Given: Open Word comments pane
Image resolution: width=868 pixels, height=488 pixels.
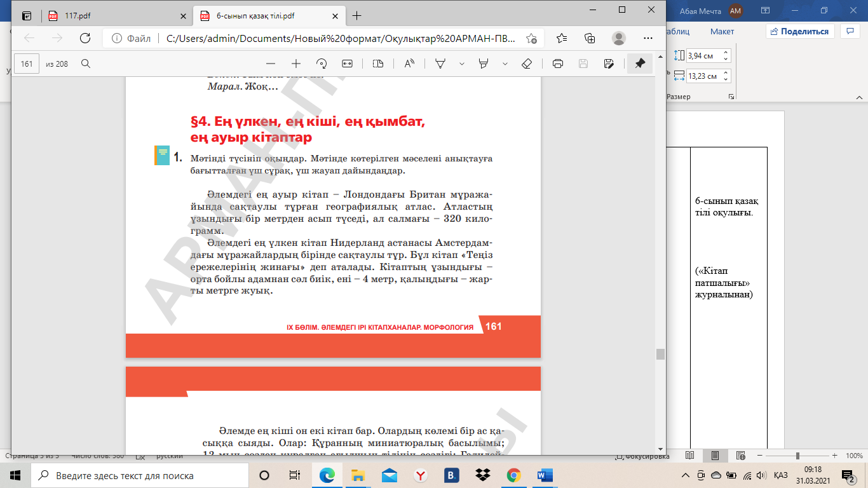Looking at the screenshot, I should tap(850, 30).
